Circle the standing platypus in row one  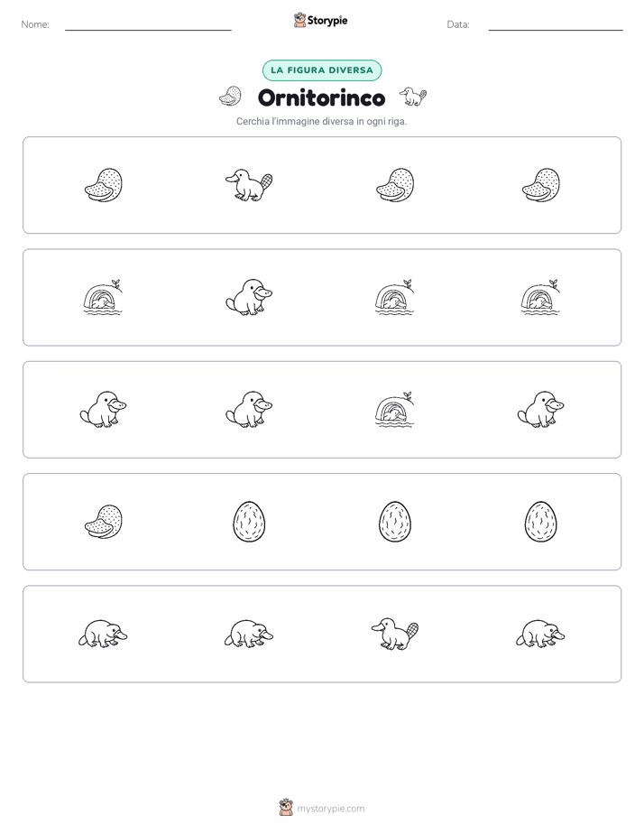point(249,185)
